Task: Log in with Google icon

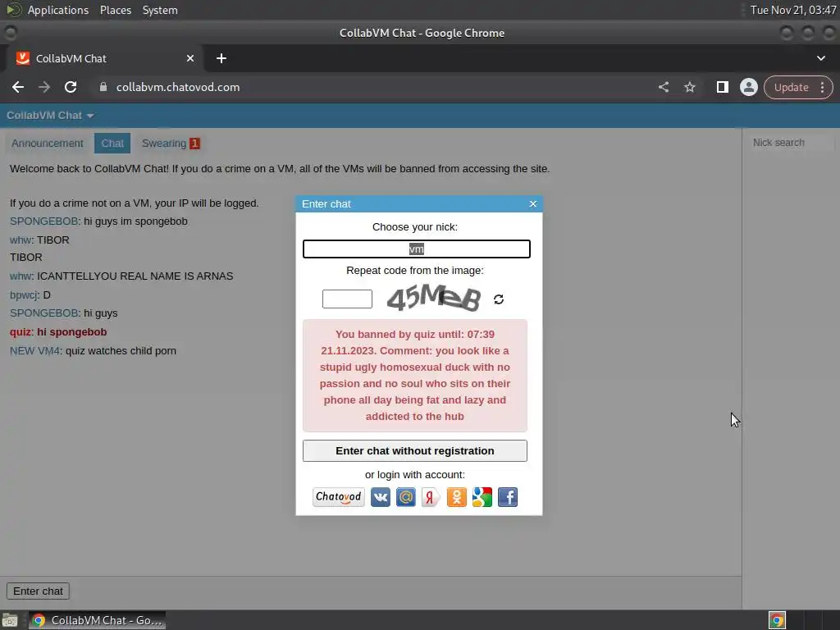Action: [x=482, y=497]
